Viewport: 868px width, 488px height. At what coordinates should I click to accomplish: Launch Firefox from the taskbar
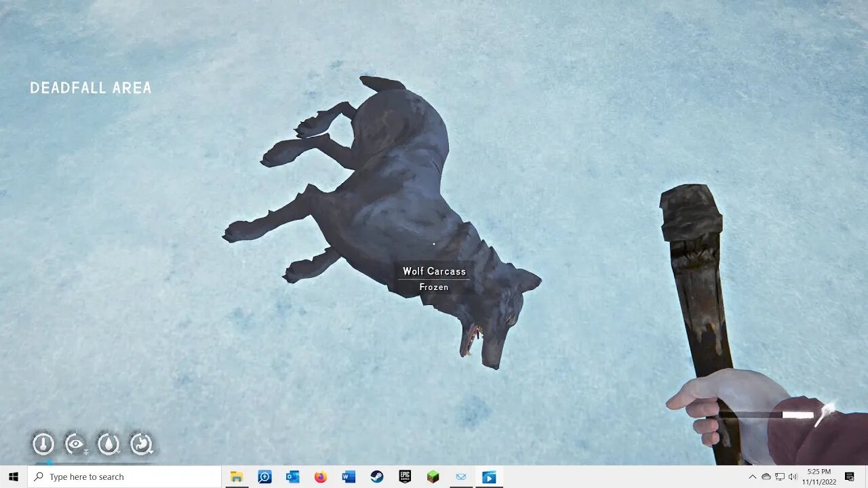pos(321,476)
